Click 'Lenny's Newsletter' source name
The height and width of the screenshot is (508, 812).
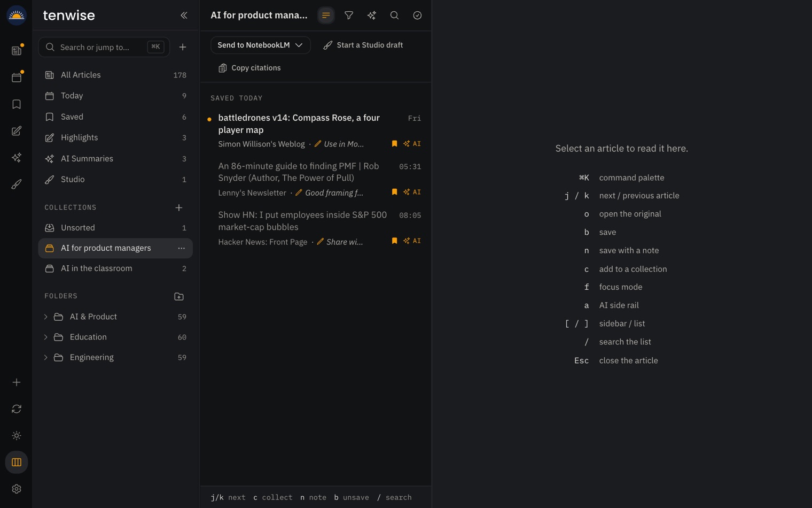[x=252, y=193]
